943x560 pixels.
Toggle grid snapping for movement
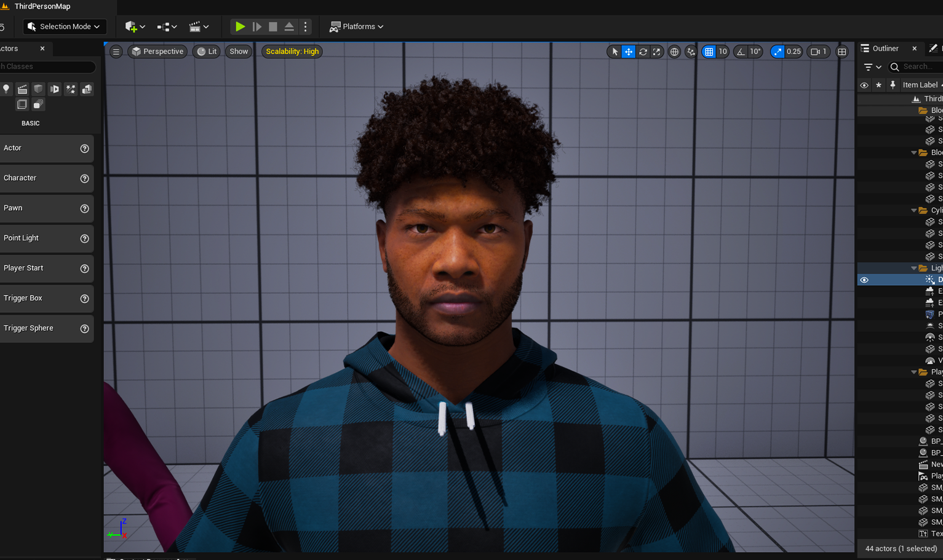(x=709, y=52)
